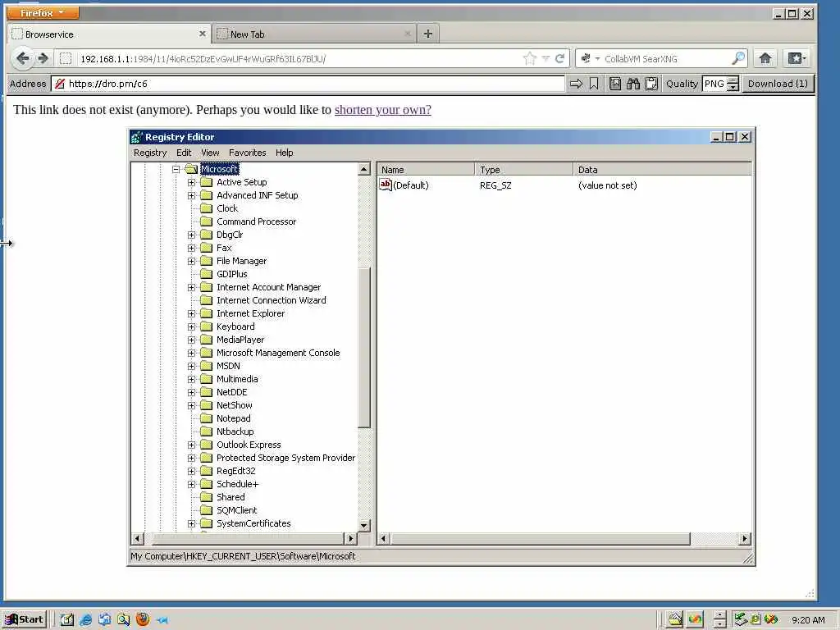Click the tree pane horizontal scrollbar left arrow

pos(138,538)
